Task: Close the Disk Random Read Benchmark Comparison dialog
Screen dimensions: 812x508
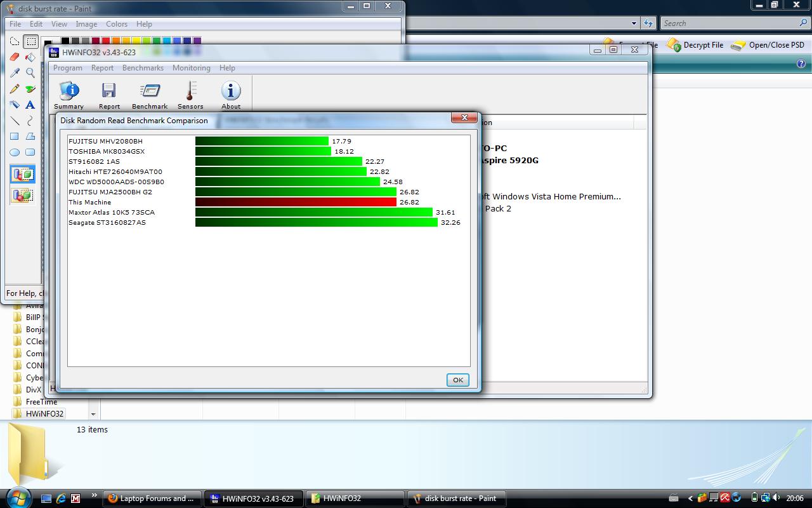Action: 464,117
